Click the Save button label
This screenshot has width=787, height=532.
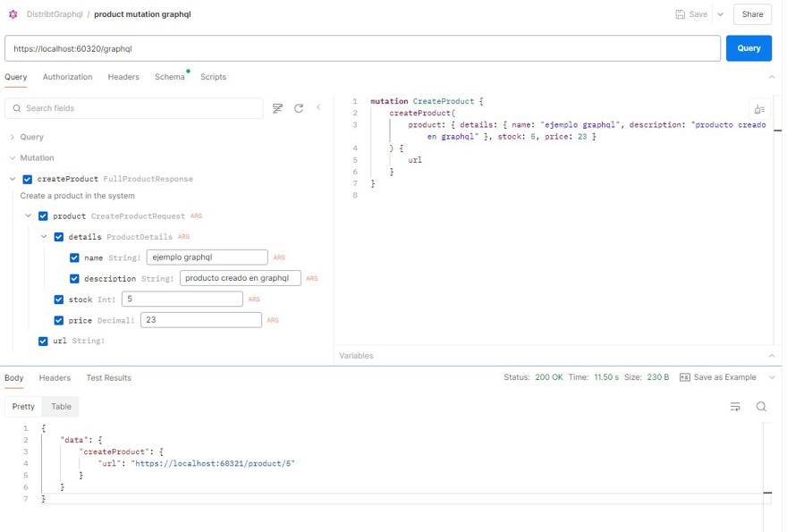(698, 14)
